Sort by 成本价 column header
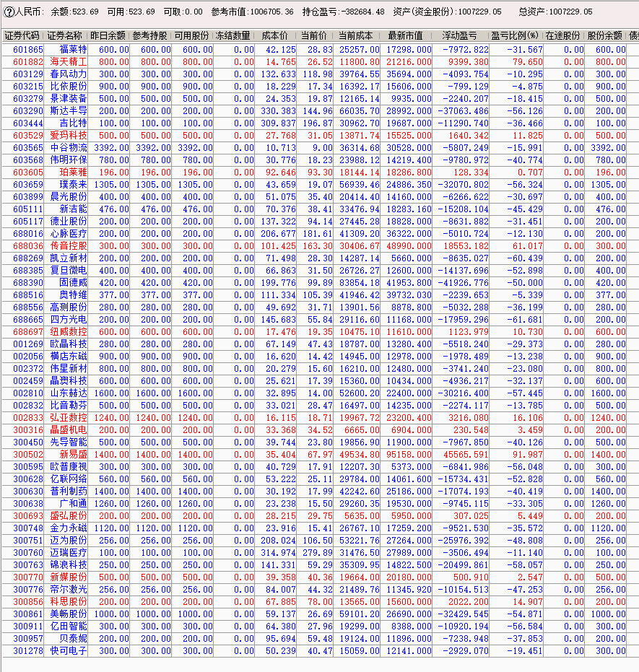This screenshot has width=639, height=672. pos(275,35)
